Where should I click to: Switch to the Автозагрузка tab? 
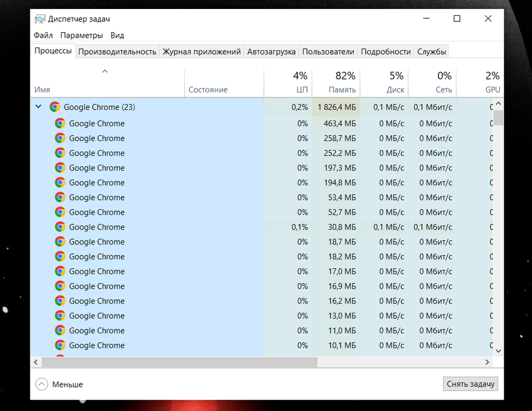coord(271,52)
